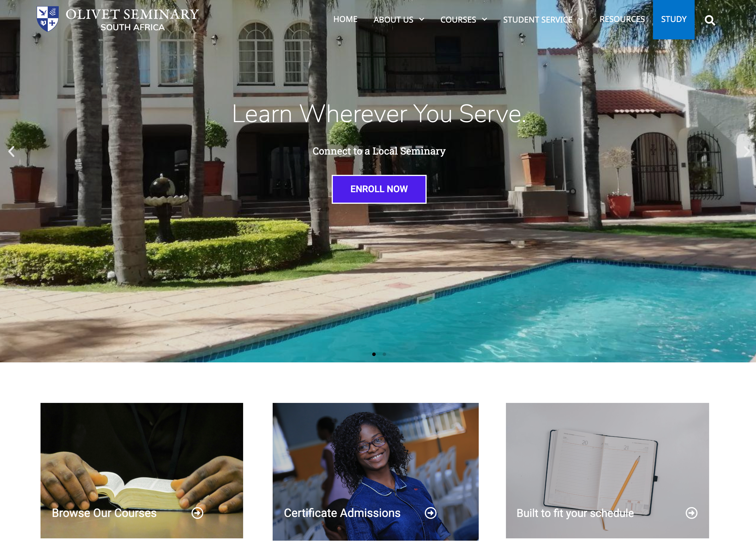The width and height of the screenshot is (756, 554).
Task: Expand the About Us dropdown chevron
Action: pyautogui.click(x=422, y=19)
